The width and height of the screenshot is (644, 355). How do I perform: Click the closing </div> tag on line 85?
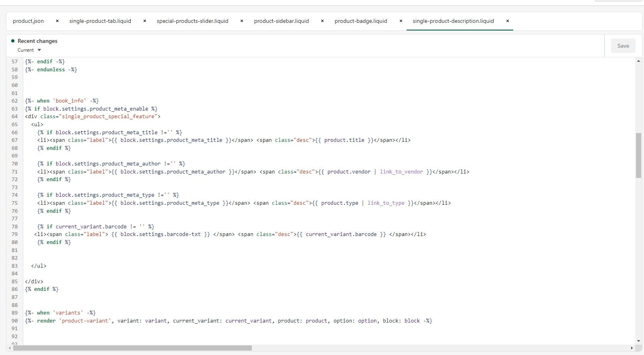click(x=34, y=282)
